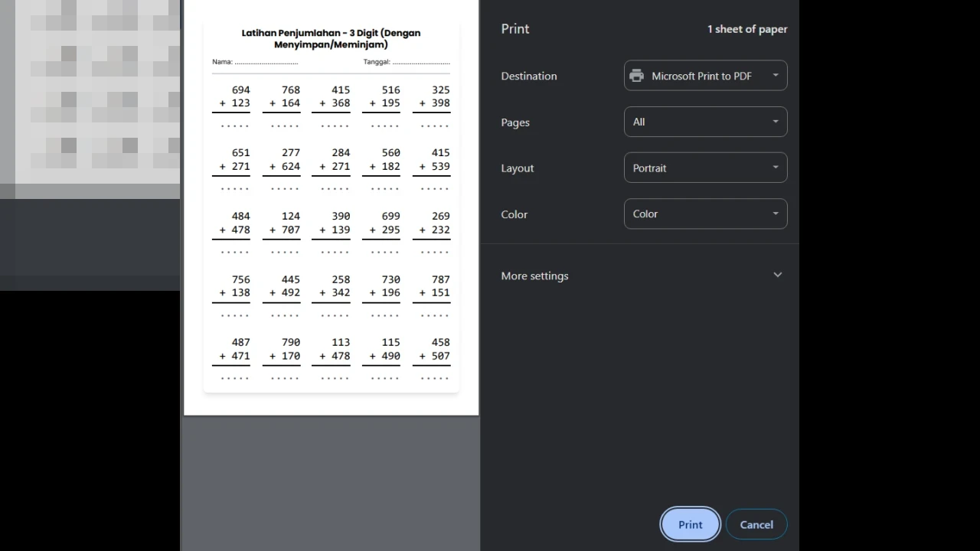Image resolution: width=980 pixels, height=551 pixels.
Task: Click the Nama dotted line in preview
Action: tap(266, 62)
